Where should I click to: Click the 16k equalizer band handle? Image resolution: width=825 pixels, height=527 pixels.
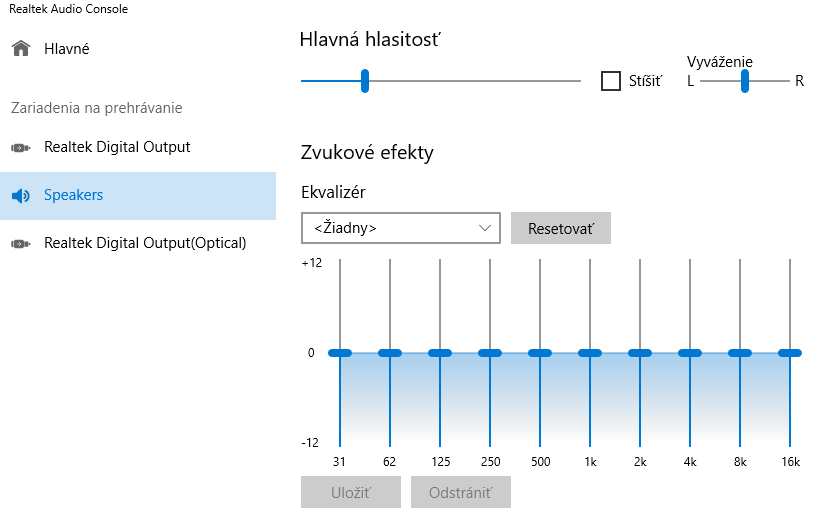(790, 353)
